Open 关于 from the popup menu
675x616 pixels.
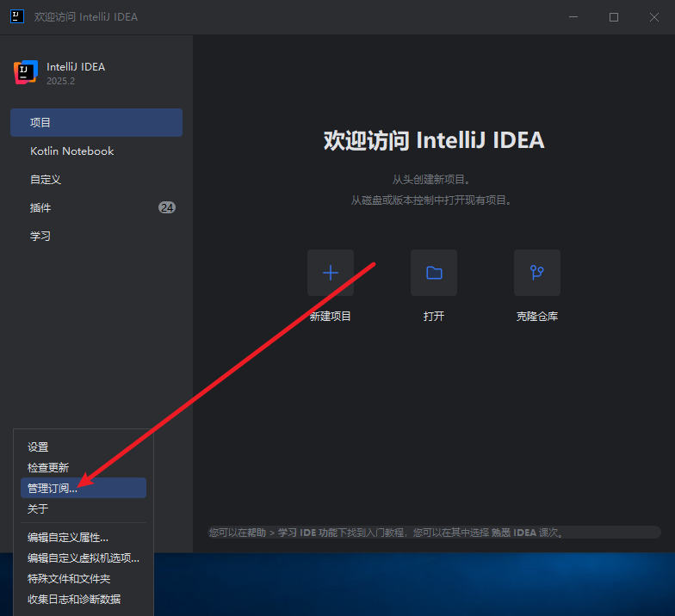point(84,509)
